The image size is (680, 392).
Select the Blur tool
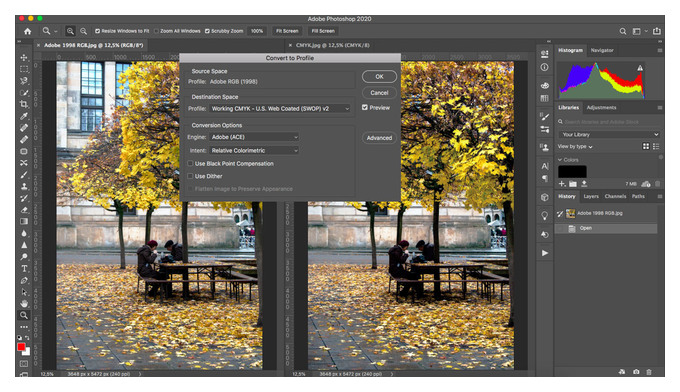click(24, 233)
